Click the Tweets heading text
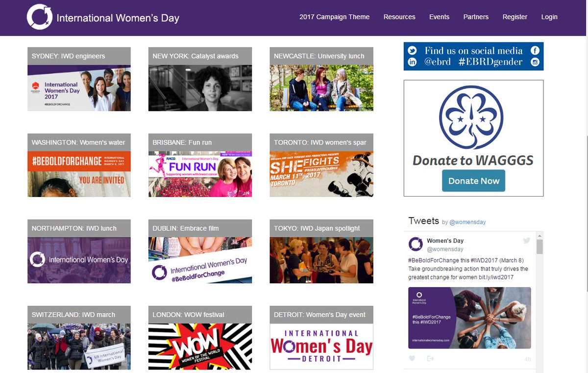The image size is (588, 373). 423,221
